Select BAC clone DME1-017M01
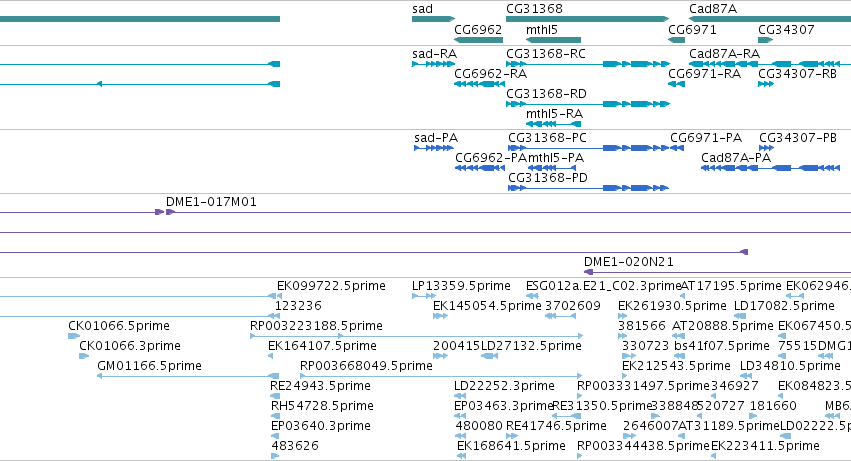The image size is (851, 461). (211, 202)
